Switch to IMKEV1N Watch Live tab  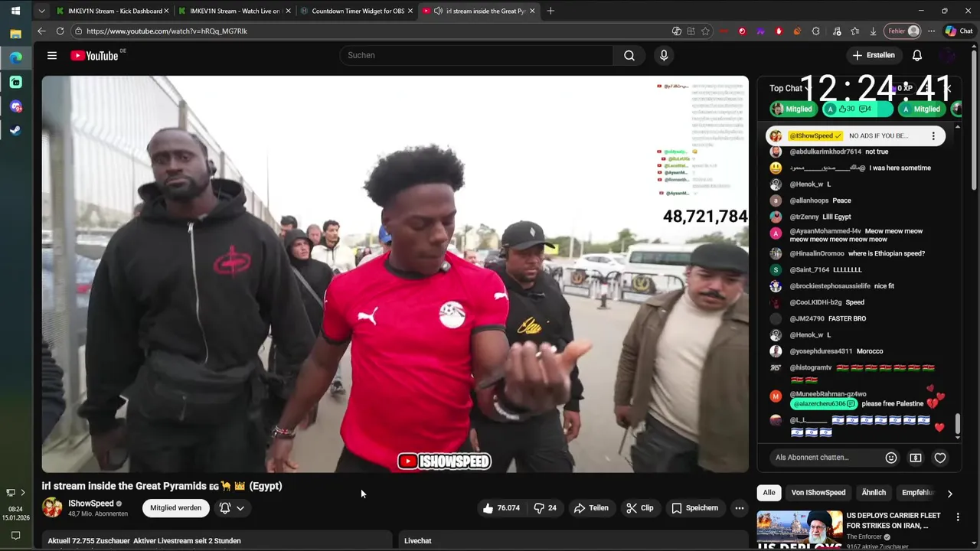[x=234, y=11]
